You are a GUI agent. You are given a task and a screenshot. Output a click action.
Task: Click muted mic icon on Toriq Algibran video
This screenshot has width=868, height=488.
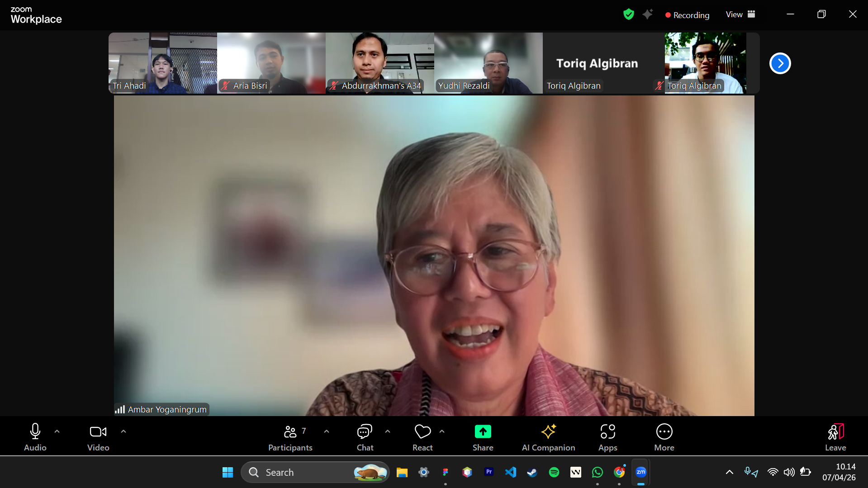[x=659, y=85]
